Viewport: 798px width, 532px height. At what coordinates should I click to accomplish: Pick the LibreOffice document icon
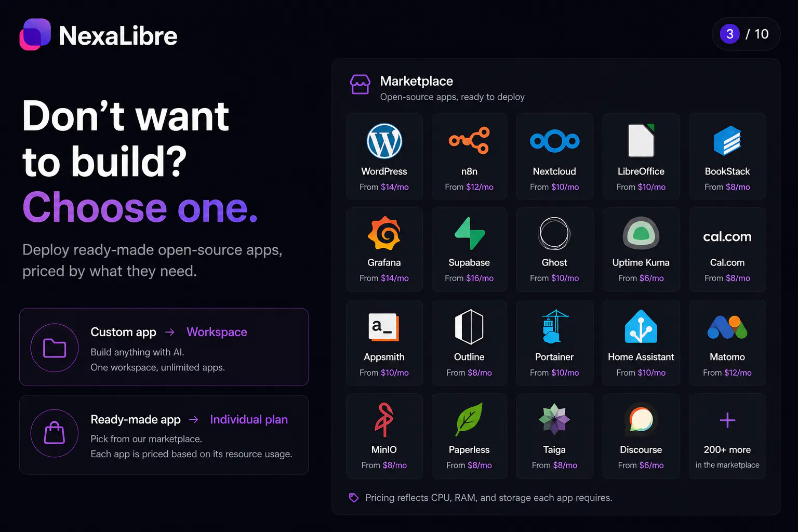click(641, 140)
